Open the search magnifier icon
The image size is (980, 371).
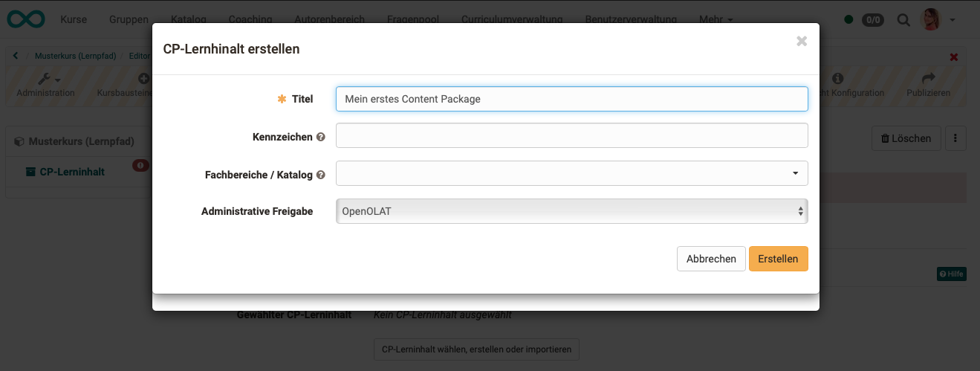tap(904, 20)
